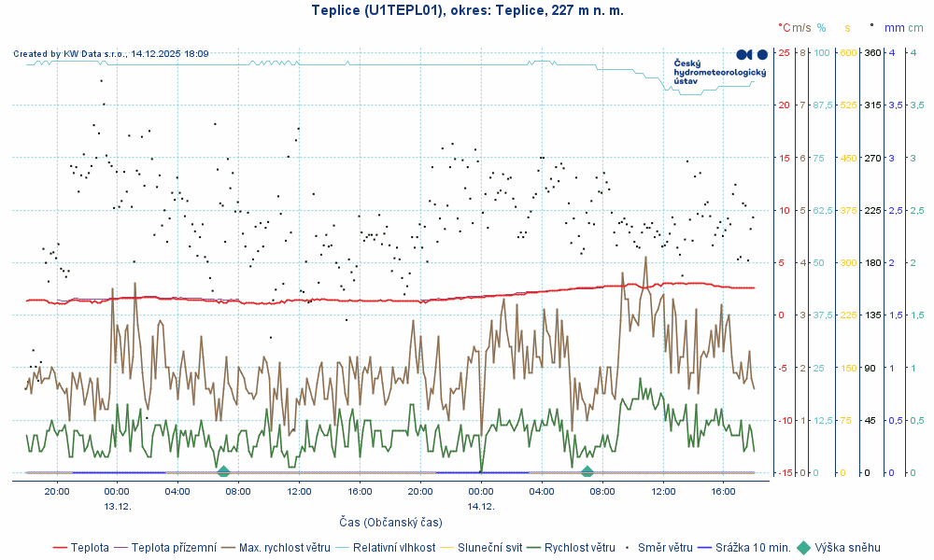Click the Created by KW Data text
The width and height of the screenshot is (934, 560).
point(110,54)
